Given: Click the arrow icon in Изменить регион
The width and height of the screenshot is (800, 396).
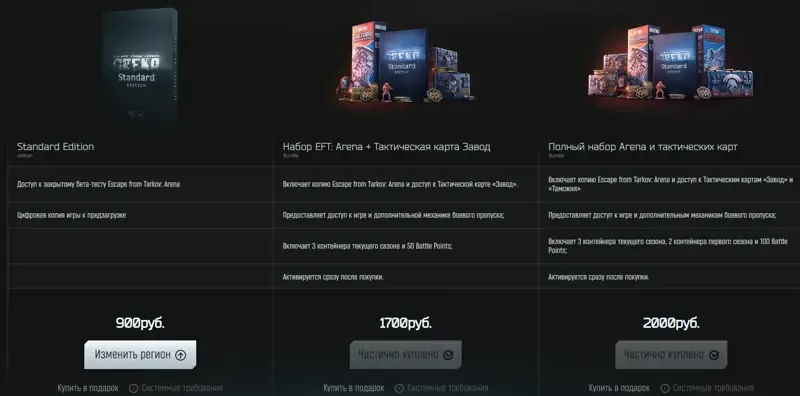Looking at the screenshot, I should point(180,355).
